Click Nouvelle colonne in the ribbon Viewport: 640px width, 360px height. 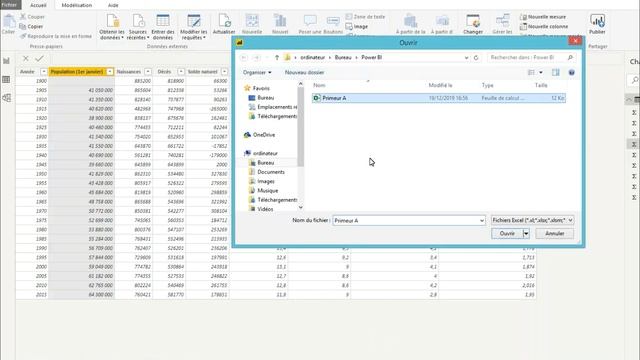coord(544,26)
